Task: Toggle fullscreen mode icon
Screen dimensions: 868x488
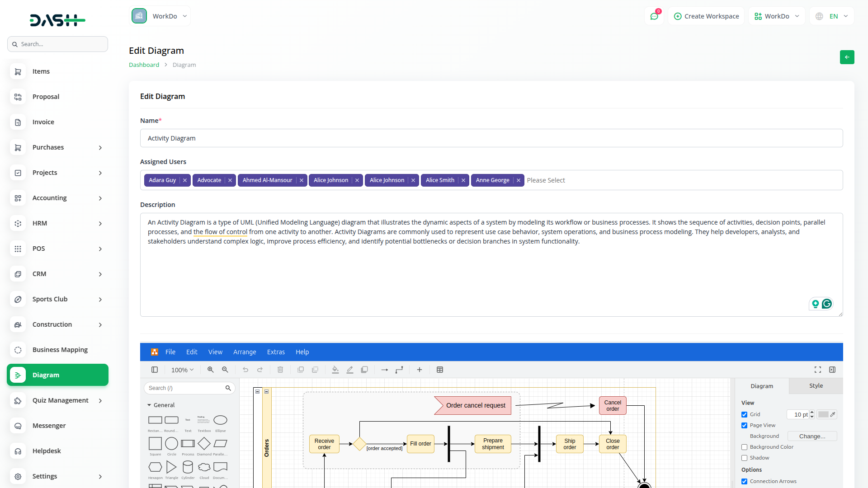Action: 818,370
